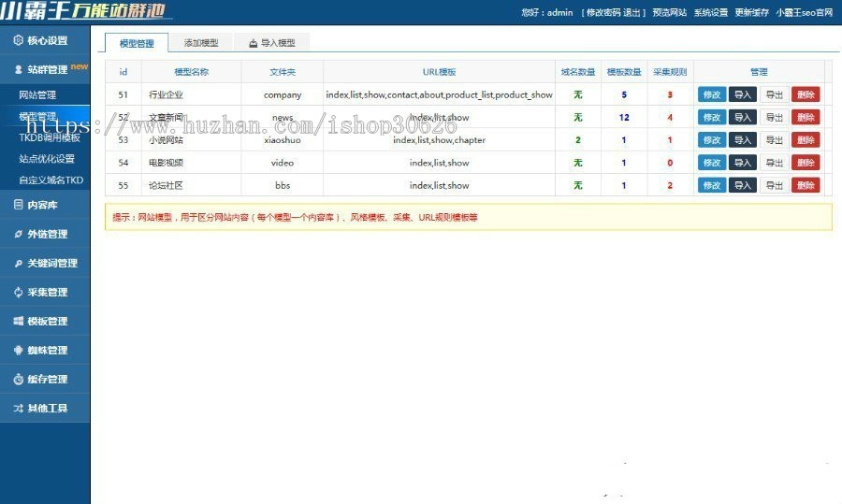Click 更新缓存 link in header
This screenshot has width=842, height=504.
click(x=752, y=12)
